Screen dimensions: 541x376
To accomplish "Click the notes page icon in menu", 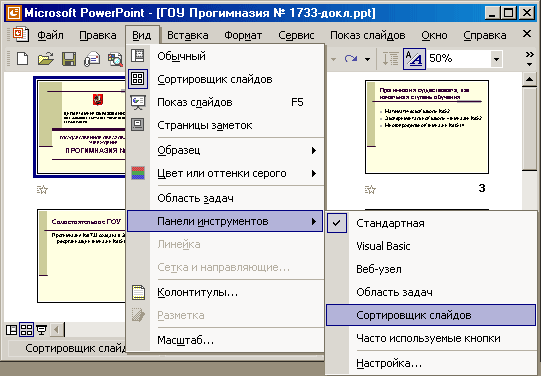I will point(138,125).
